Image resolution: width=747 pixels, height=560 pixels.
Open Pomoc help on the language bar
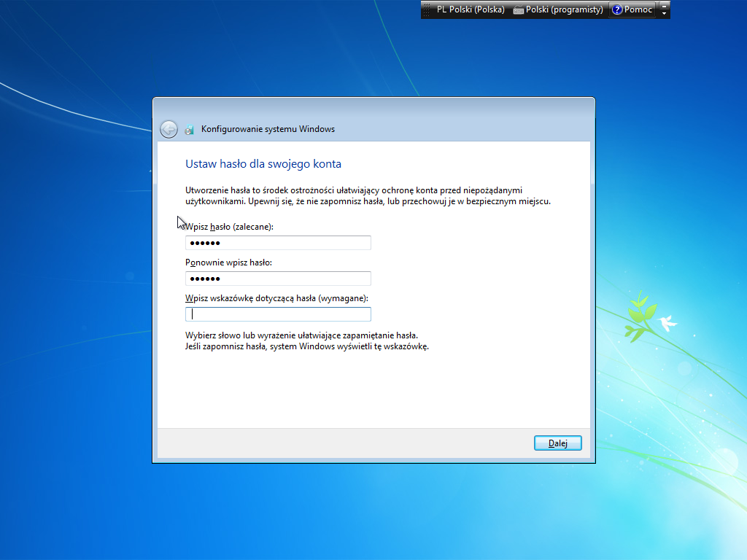point(632,9)
